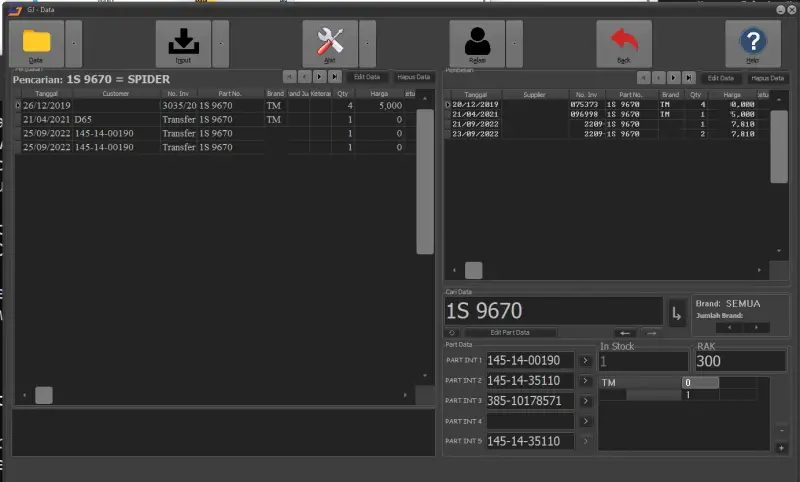Go Back using the red arrow icon
This screenshot has width=800, height=482.
[624, 44]
